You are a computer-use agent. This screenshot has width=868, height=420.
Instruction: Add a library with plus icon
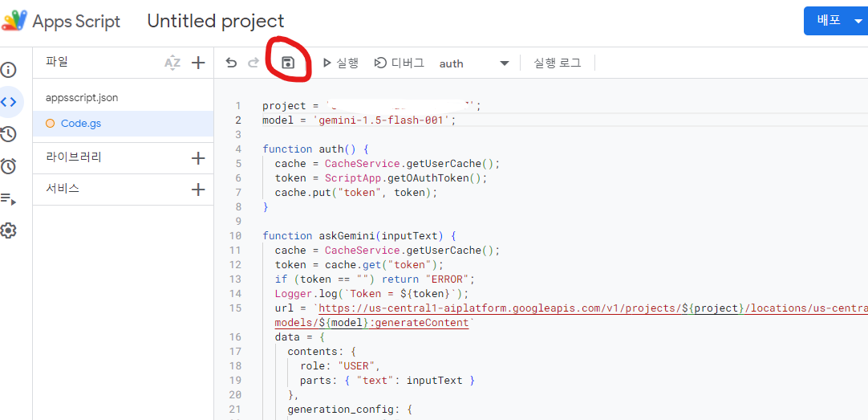pos(197,158)
